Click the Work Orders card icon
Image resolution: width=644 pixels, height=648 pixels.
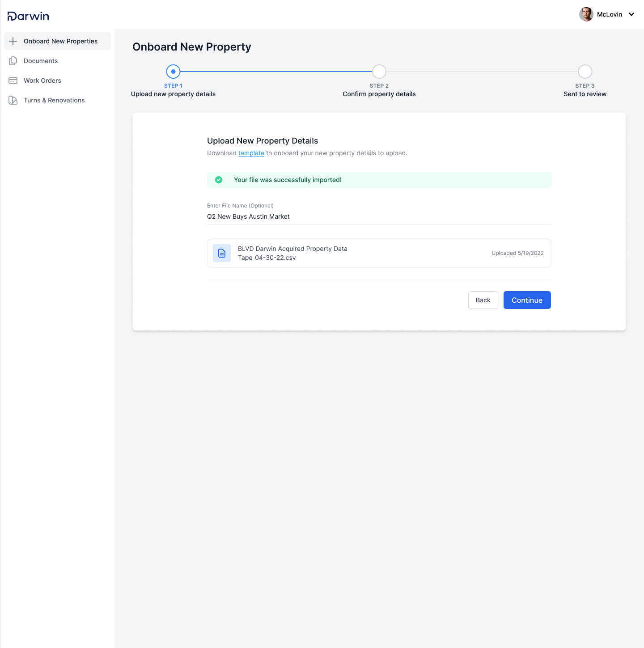coord(13,80)
